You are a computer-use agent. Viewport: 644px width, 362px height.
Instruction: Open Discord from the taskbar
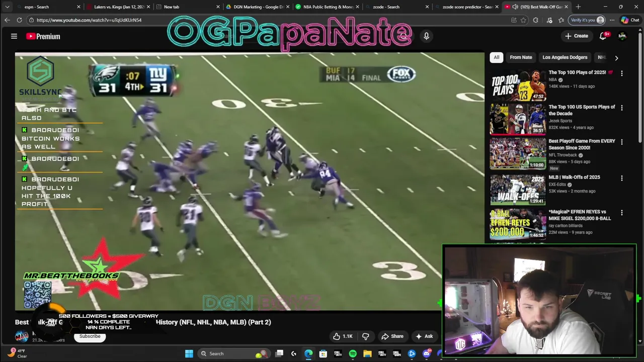426,354
